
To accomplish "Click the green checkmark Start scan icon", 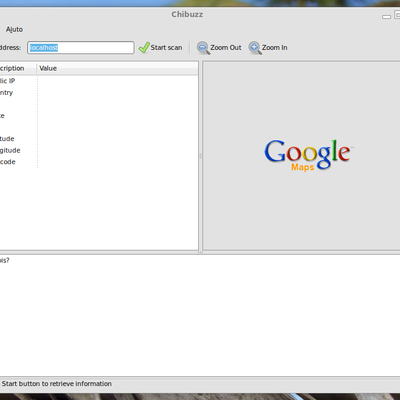I will point(144,48).
